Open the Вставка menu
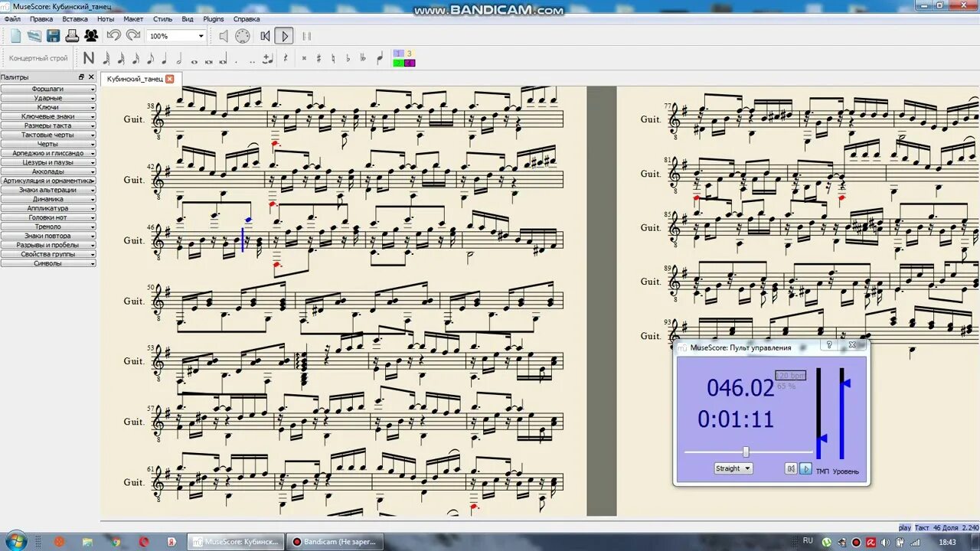Image resolution: width=980 pixels, height=551 pixels. pos(75,18)
